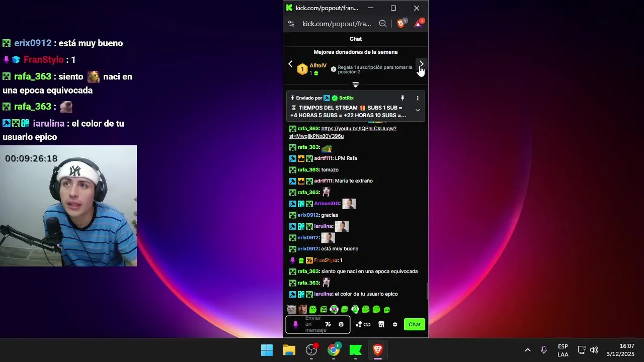Open File Explorer from taskbar

coord(289,350)
